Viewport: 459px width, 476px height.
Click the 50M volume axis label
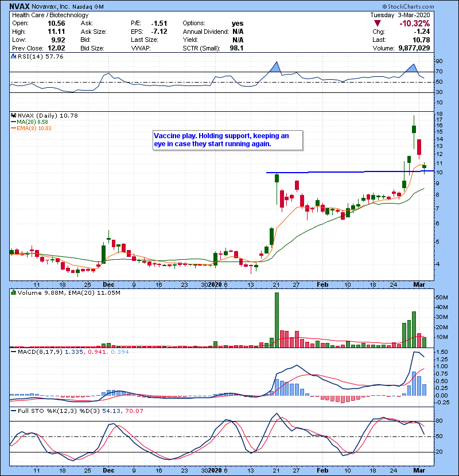click(442, 298)
